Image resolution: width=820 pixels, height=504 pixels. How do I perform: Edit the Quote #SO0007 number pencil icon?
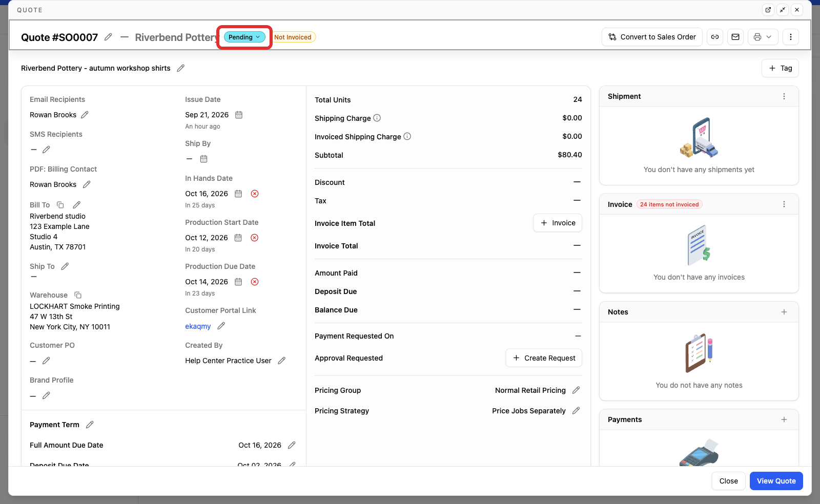[108, 37]
